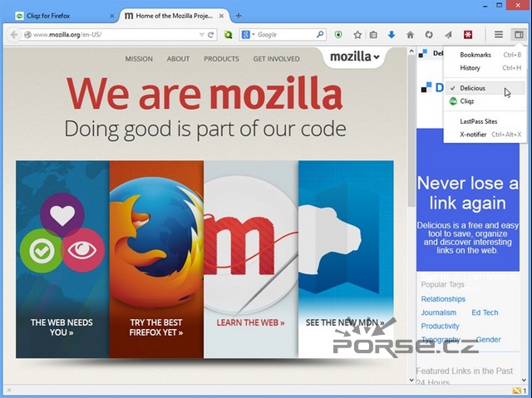Click the red LastPass toolbar icon

(469, 35)
